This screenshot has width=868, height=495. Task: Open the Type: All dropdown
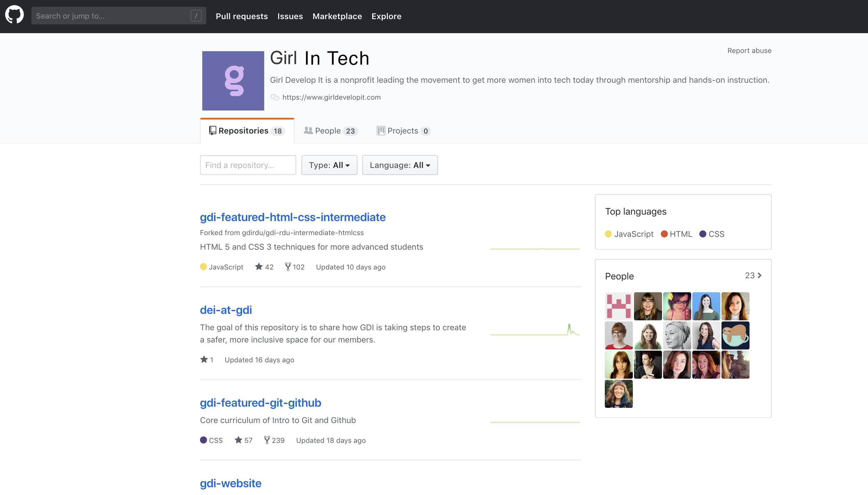point(329,165)
